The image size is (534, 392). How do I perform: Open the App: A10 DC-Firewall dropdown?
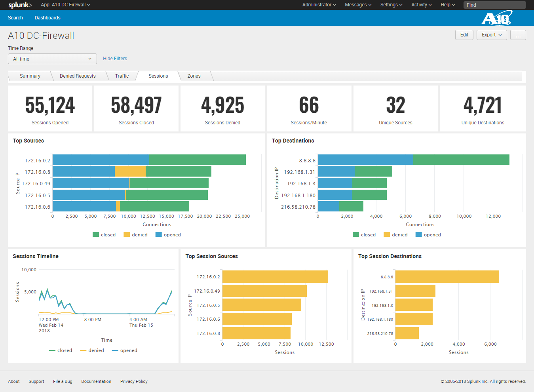coord(66,5)
